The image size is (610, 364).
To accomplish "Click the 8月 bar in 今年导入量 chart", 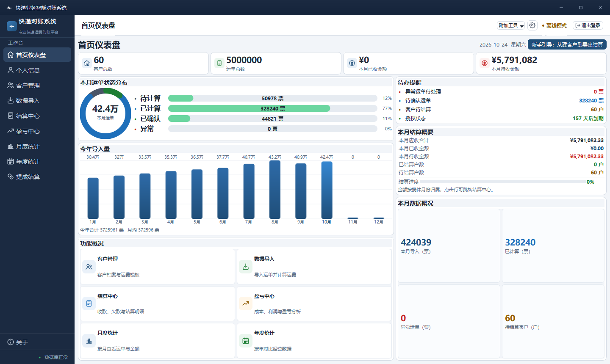I will [275, 190].
